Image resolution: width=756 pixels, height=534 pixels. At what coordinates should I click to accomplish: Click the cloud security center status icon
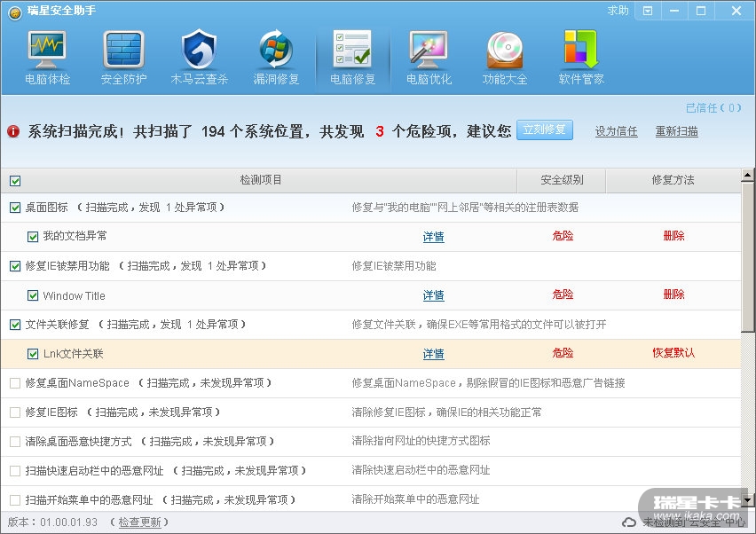(629, 522)
